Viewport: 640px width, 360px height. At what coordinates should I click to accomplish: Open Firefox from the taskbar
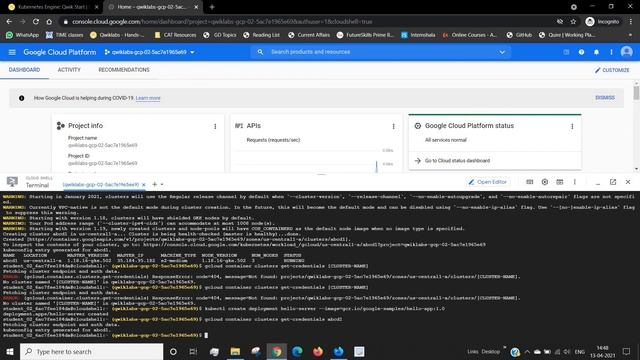(318, 351)
